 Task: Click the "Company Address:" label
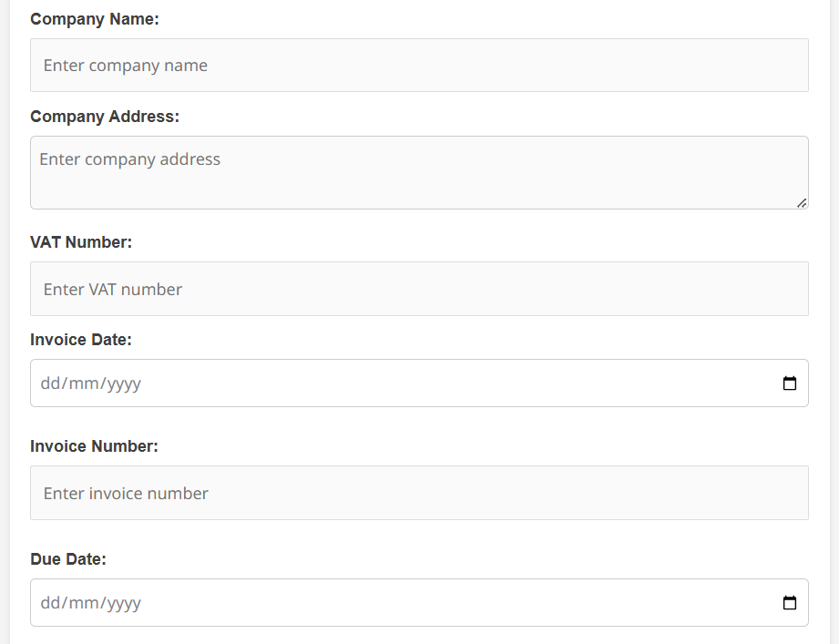click(x=105, y=117)
